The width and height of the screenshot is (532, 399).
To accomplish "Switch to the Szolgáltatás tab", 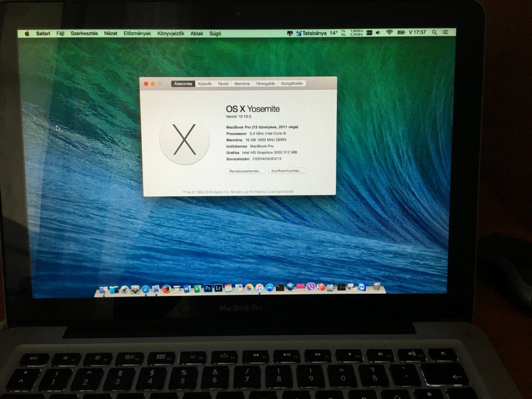I will pyautogui.click(x=292, y=84).
